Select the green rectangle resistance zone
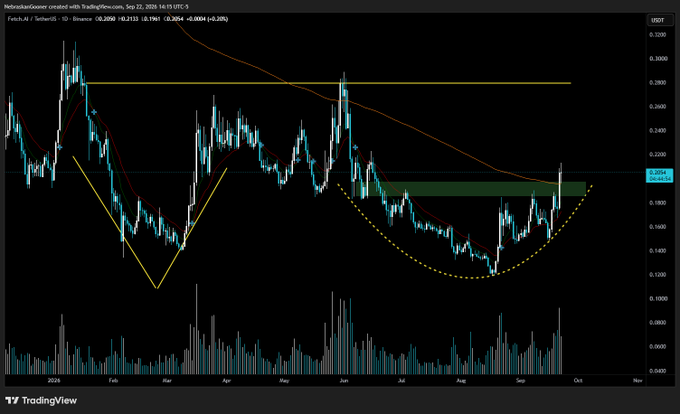The width and height of the screenshot is (680, 414). (x=471, y=189)
